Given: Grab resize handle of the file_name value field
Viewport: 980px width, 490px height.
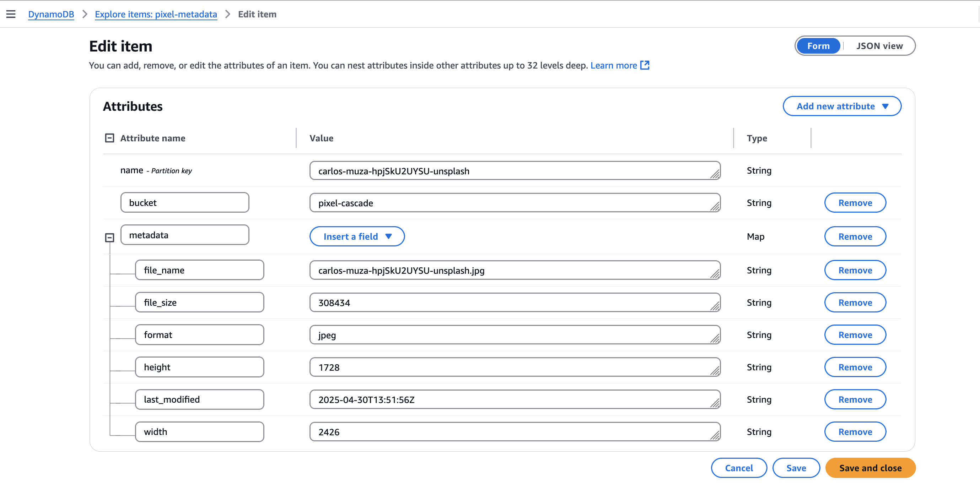Looking at the screenshot, I should pos(715,274).
